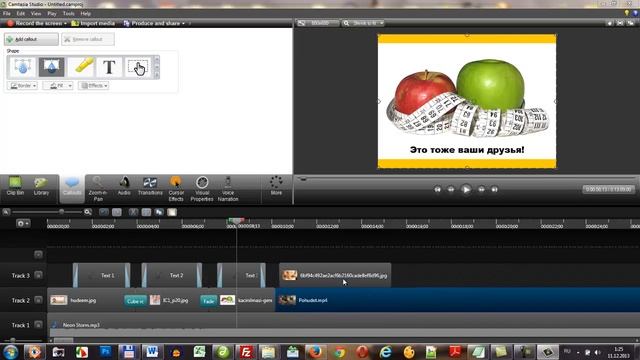Select the highlighter callout shape
The image size is (640, 360).
(x=81, y=67)
